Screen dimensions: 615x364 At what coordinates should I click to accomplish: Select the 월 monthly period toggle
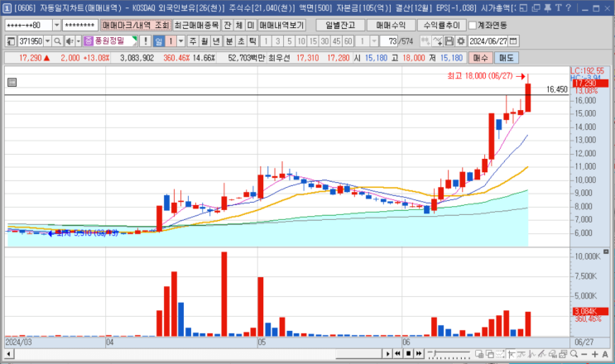[204, 41]
